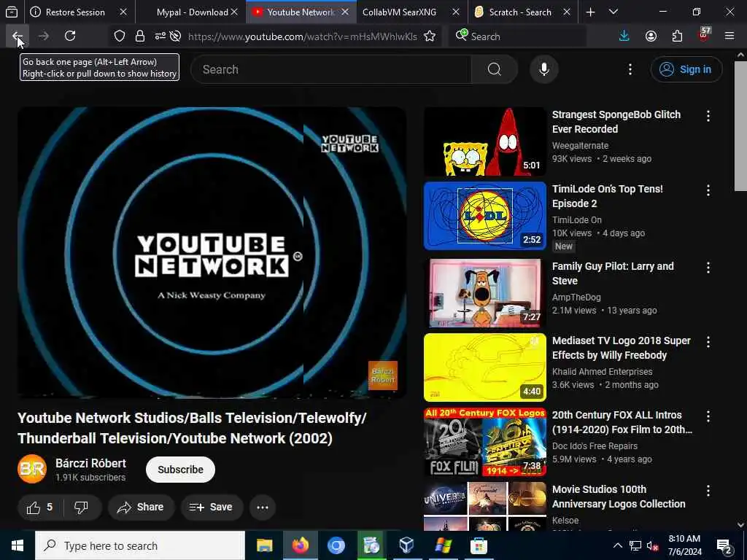Screen dimensions: 747x560
Task: Click the extension icon with badge 57
Action: point(704,35)
